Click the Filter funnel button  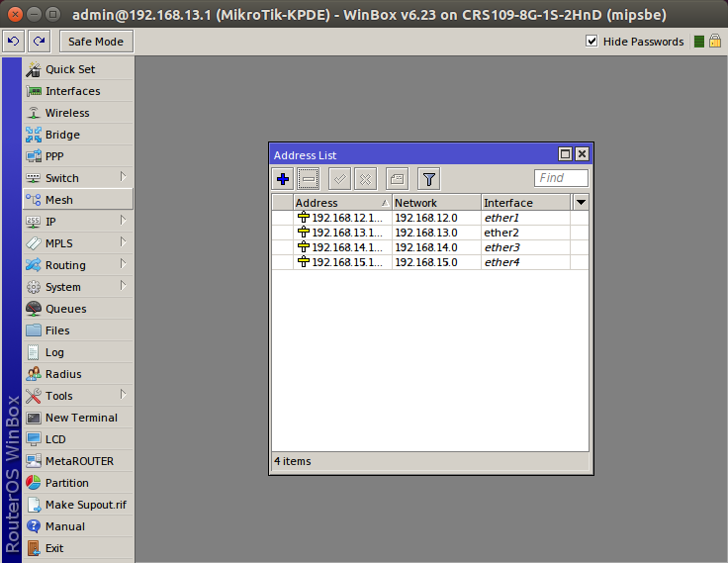[x=429, y=179]
